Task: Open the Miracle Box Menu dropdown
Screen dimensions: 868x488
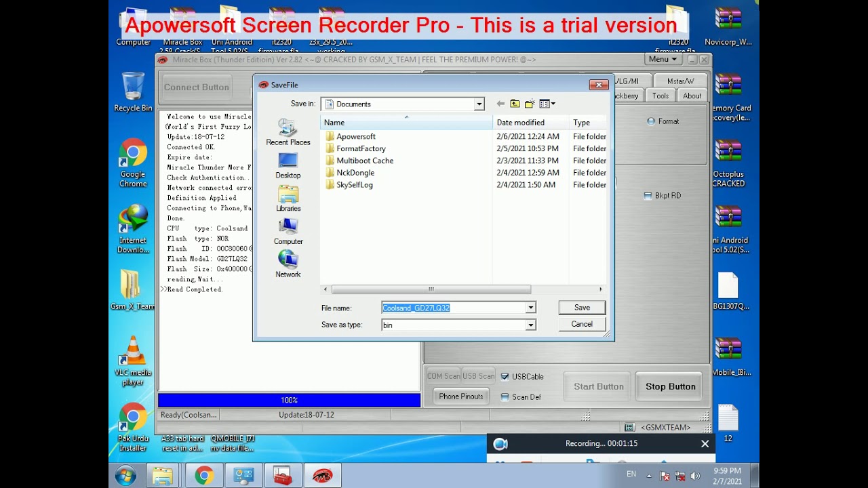Action: click(x=663, y=59)
